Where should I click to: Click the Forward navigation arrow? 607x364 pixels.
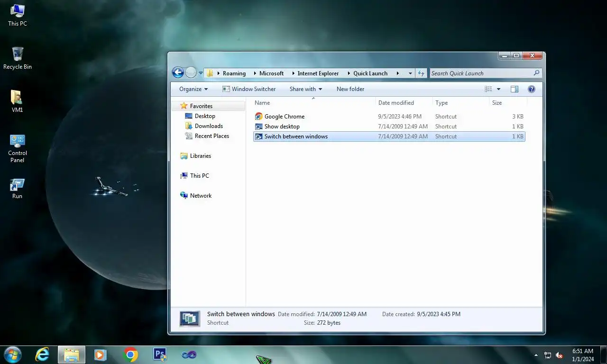(191, 73)
